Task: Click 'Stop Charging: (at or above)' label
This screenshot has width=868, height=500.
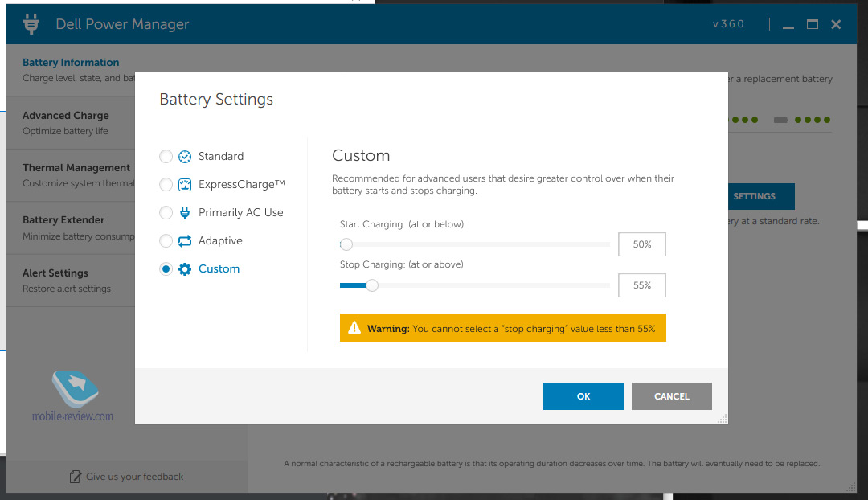Action: [402, 264]
